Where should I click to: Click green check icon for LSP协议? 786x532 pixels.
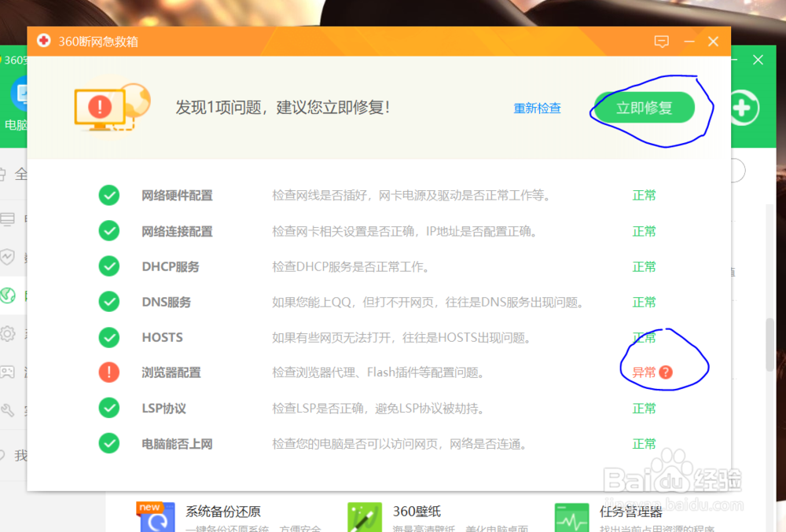tap(108, 409)
